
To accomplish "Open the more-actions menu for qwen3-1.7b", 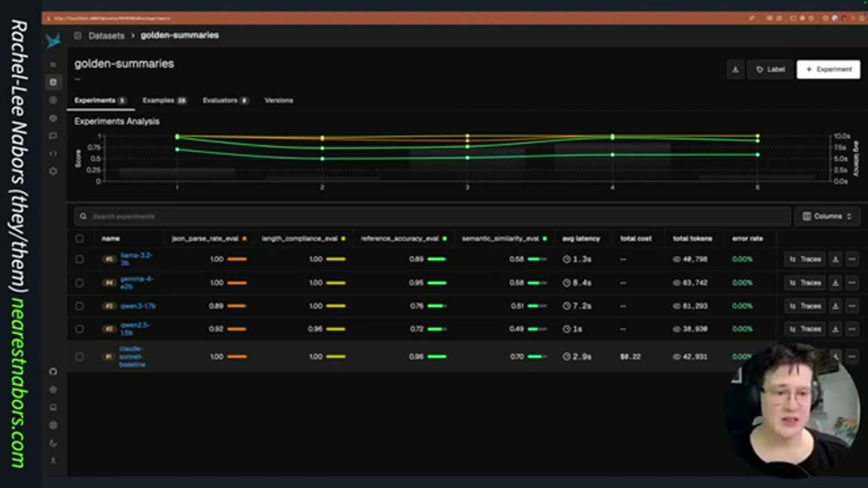I will (852, 306).
